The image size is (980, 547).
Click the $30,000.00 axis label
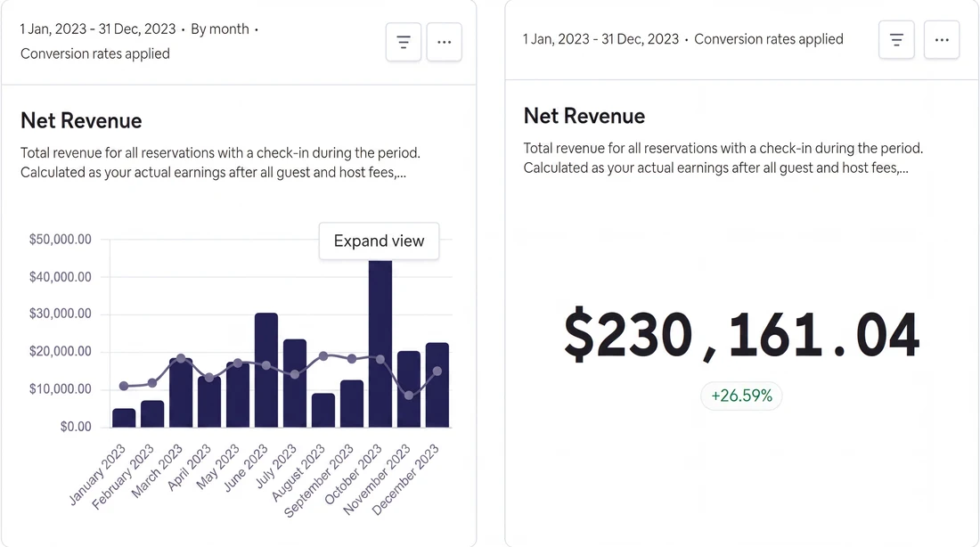pos(60,314)
